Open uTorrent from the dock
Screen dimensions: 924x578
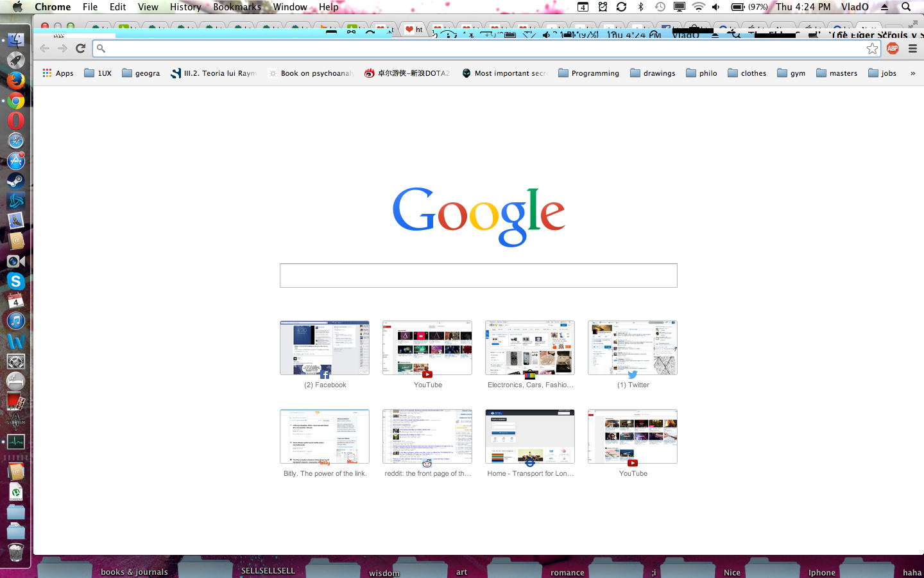pos(15,492)
